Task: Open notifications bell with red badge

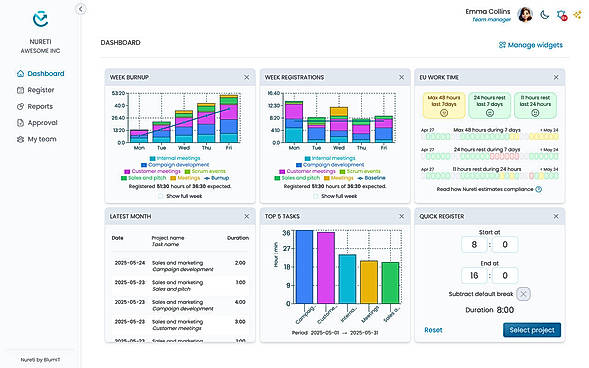Action: tap(562, 15)
